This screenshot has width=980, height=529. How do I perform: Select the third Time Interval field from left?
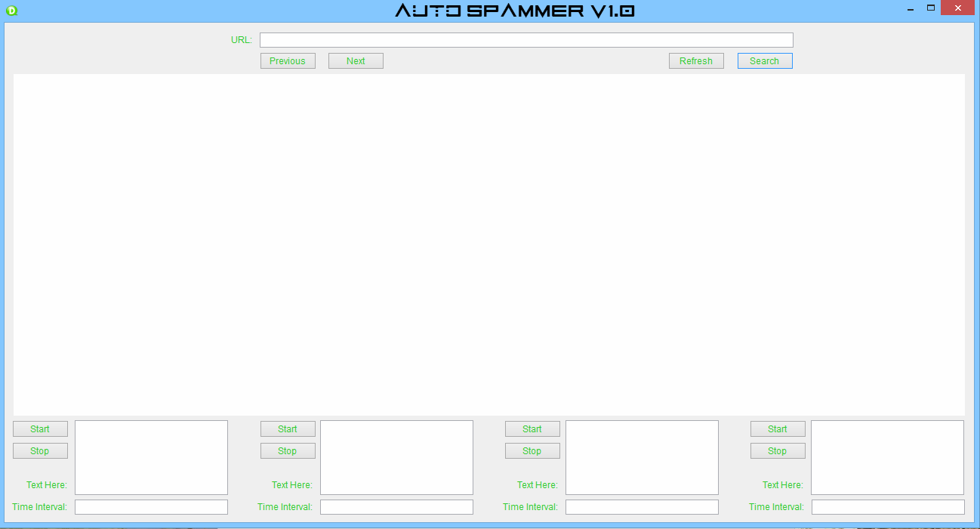[642, 507]
